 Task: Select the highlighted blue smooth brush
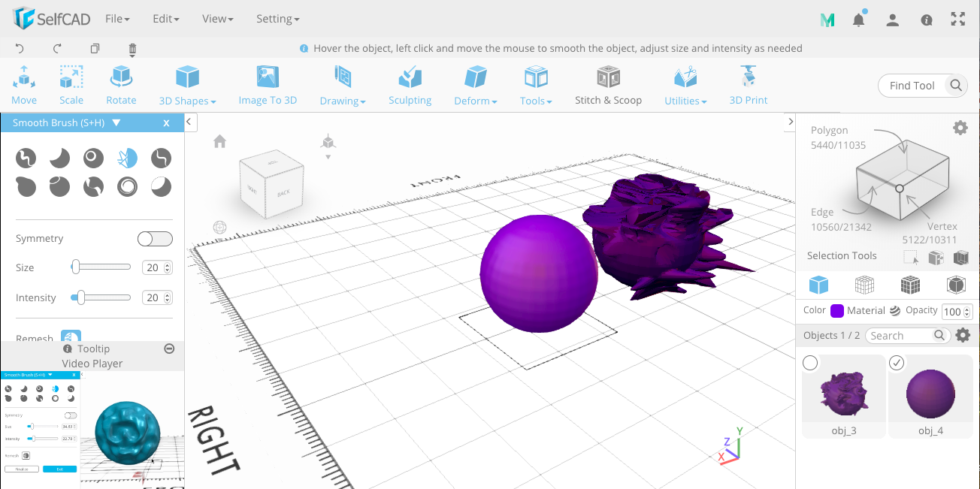pyautogui.click(x=127, y=158)
